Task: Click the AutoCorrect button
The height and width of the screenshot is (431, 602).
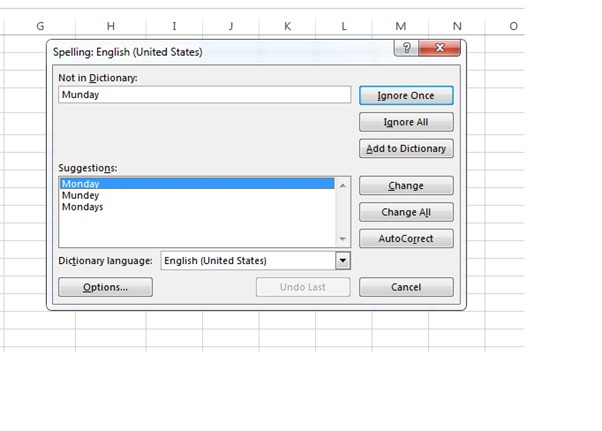Action: tap(406, 239)
